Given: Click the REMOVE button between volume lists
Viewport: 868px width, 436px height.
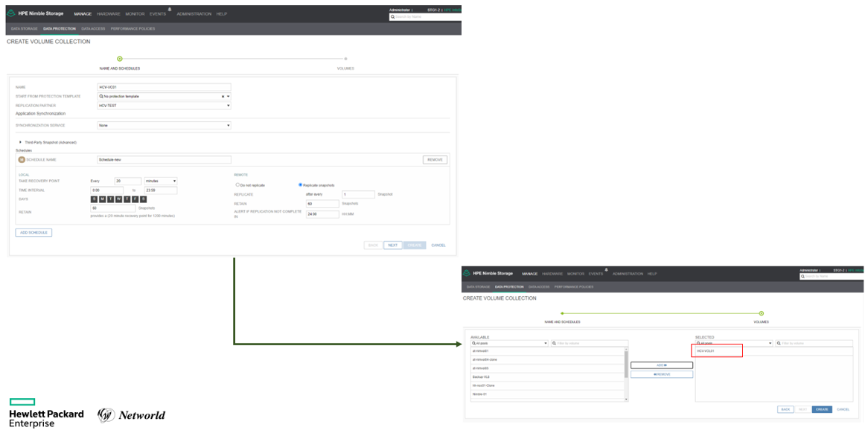Looking at the screenshot, I should click(x=662, y=374).
